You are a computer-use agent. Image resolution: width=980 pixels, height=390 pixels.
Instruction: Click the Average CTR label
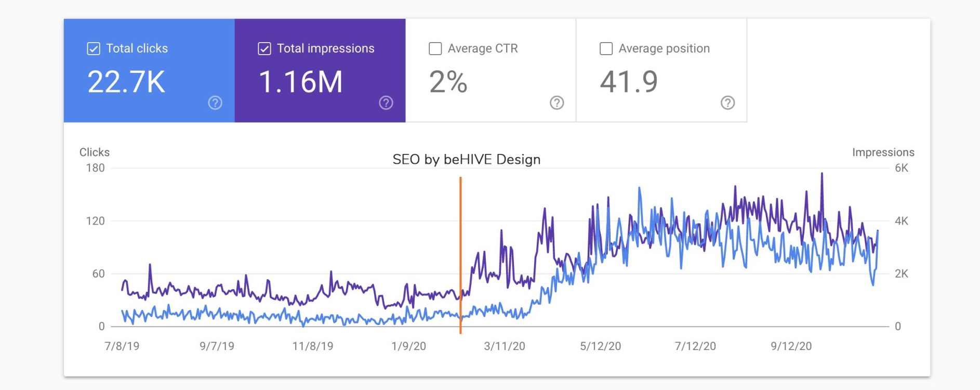[483, 48]
